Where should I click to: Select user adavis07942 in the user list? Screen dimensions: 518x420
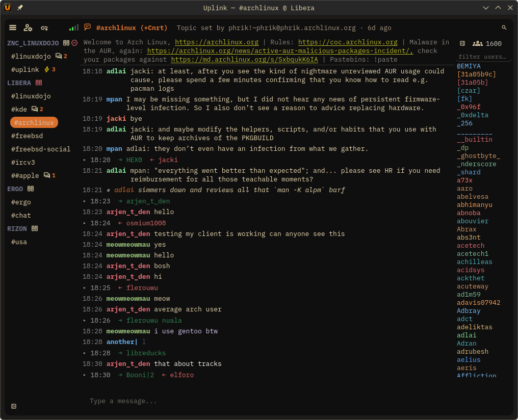click(x=478, y=302)
